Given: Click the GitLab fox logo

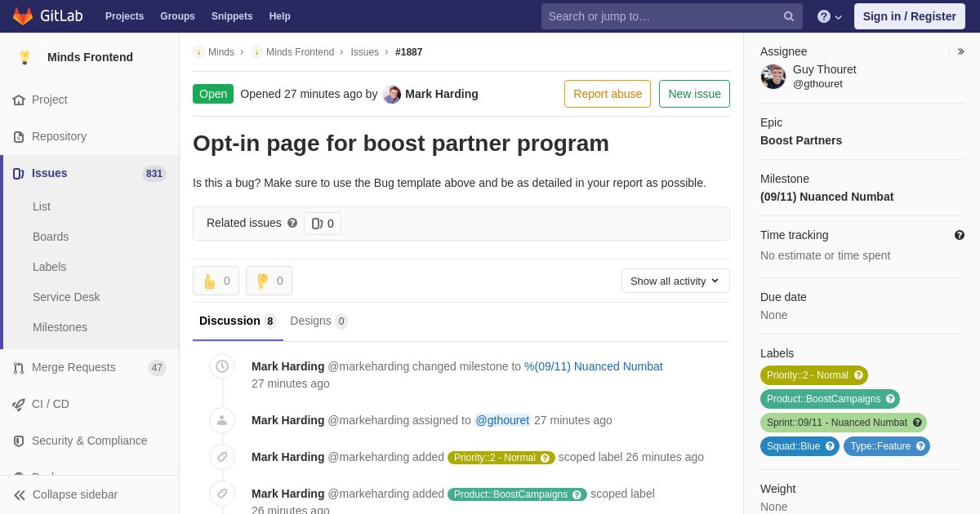Looking at the screenshot, I should (x=23, y=16).
